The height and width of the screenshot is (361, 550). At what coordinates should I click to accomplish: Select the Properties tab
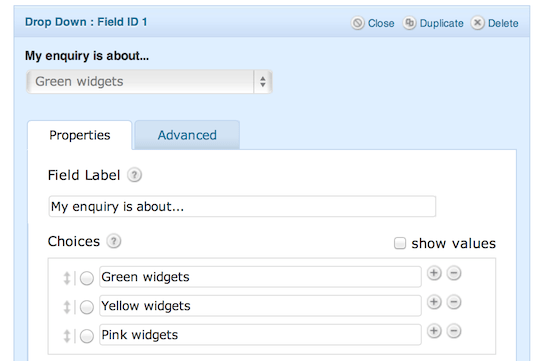click(x=80, y=135)
